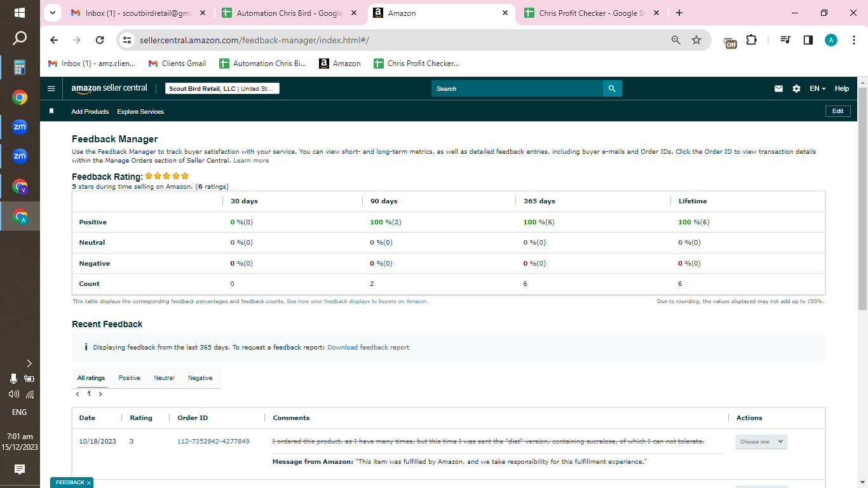Screen dimensions: 868x488
Task: Click the site information icon in the address bar
Action: [x=127, y=40]
